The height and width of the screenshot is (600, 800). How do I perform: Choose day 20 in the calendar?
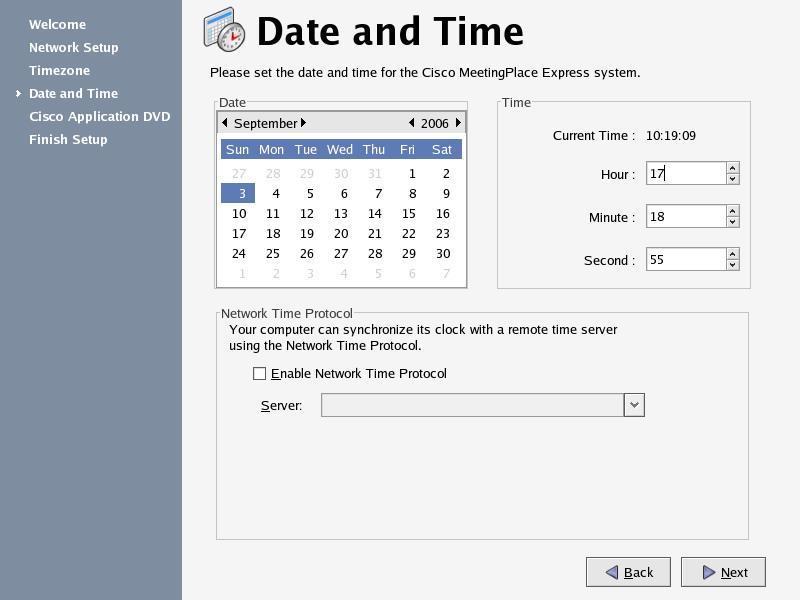[x=341, y=233]
